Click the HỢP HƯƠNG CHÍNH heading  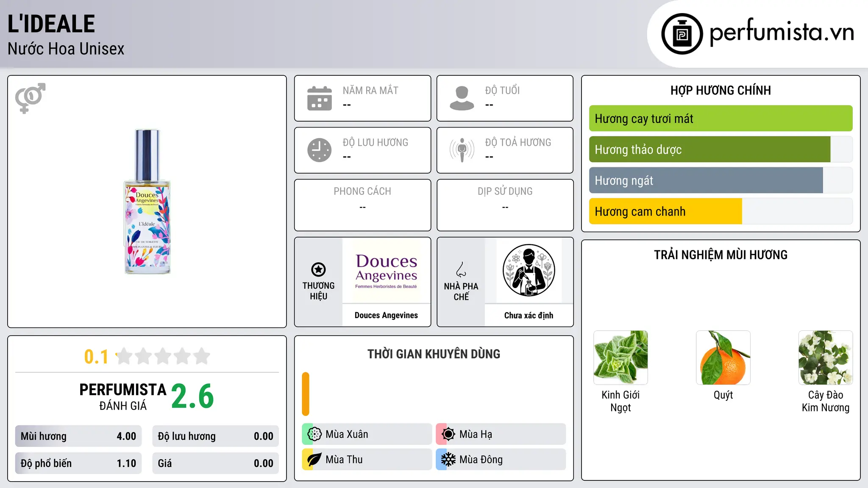point(721,90)
